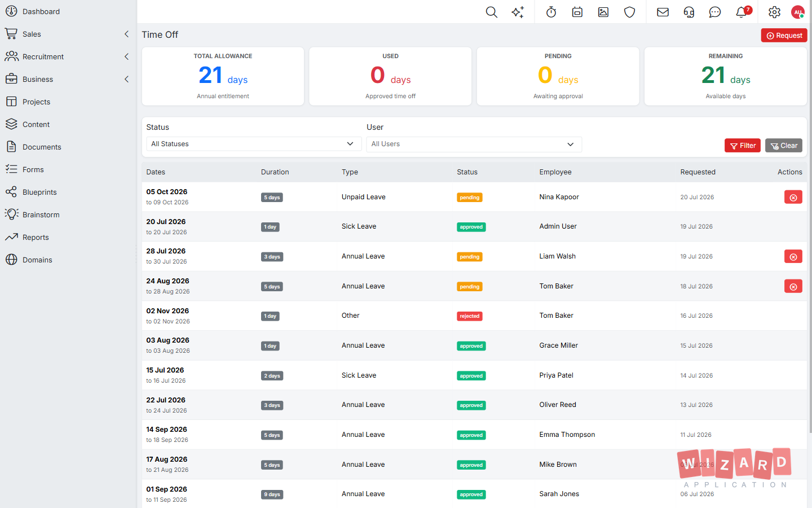
Task: Open the All Statuses dropdown
Action: point(253,144)
